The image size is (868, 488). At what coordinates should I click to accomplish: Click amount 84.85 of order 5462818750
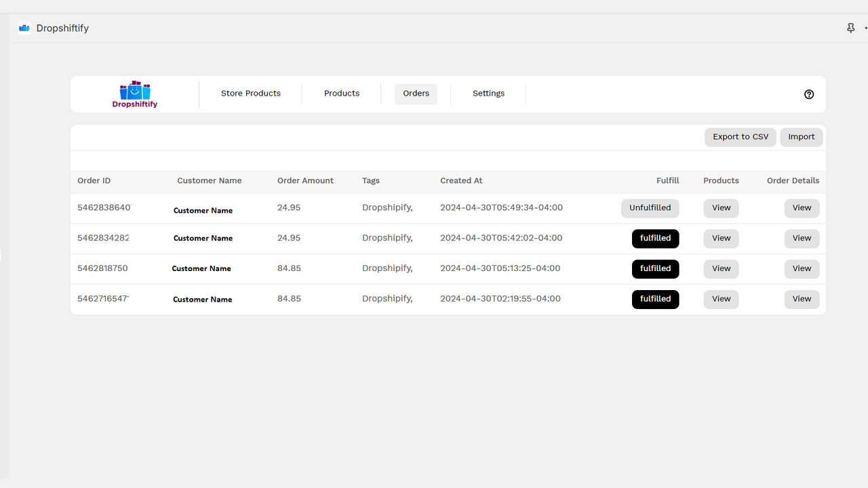289,268
